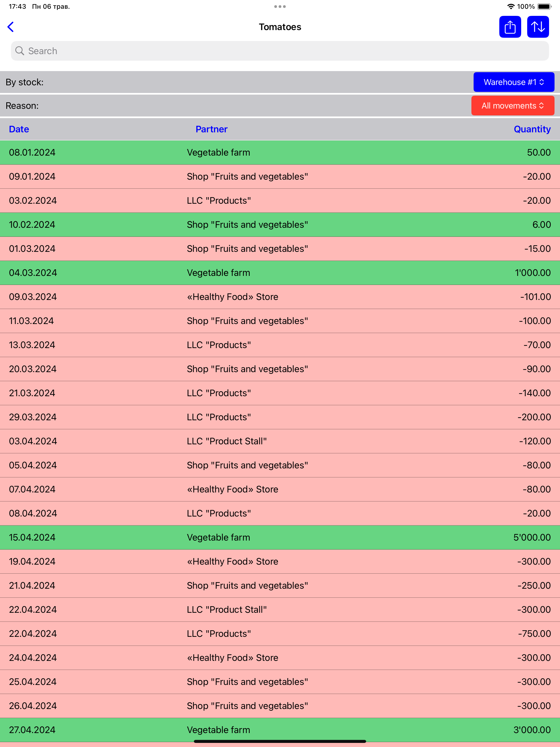Select the 05.04.2024 row
This screenshot has width=560, height=747.
click(280, 465)
